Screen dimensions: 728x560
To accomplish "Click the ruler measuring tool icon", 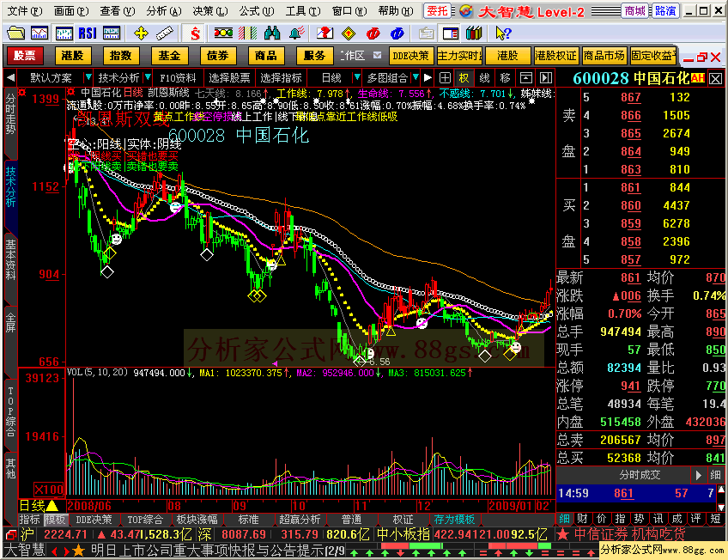I will click(164, 33).
